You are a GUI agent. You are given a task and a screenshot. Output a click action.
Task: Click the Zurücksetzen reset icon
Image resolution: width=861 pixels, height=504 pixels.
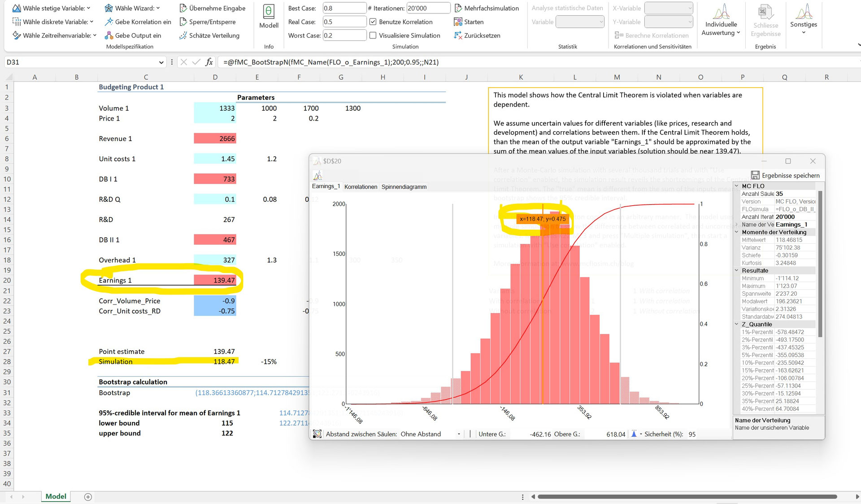[x=459, y=35]
